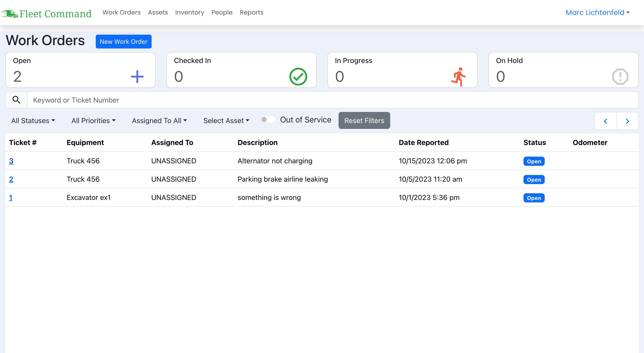Open ticket number 2 link

coord(11,179)
